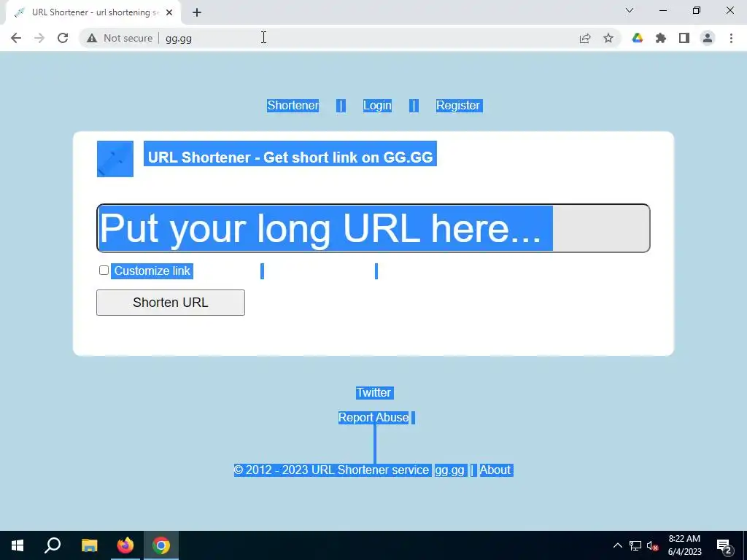Click the browser forward arrow

[39, 38]
